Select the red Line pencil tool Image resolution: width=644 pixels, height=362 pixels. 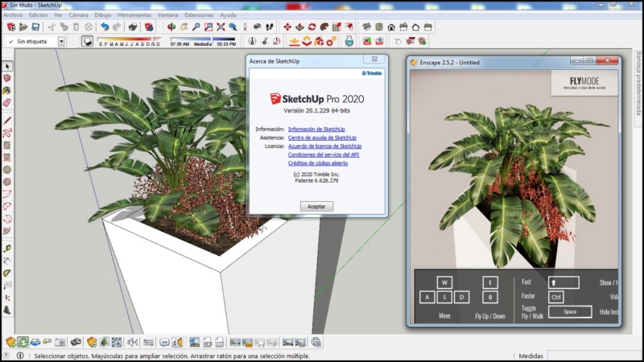coord(7,121)
